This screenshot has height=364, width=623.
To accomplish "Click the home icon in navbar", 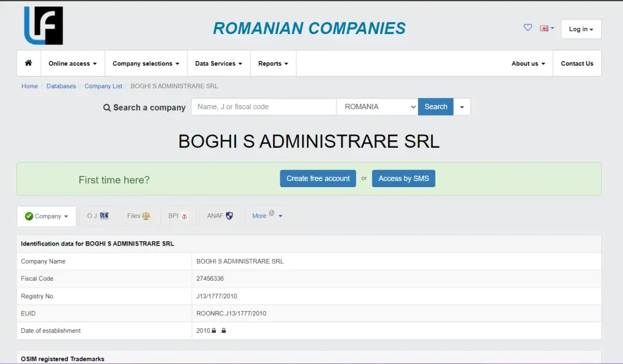I will point(29,63).
